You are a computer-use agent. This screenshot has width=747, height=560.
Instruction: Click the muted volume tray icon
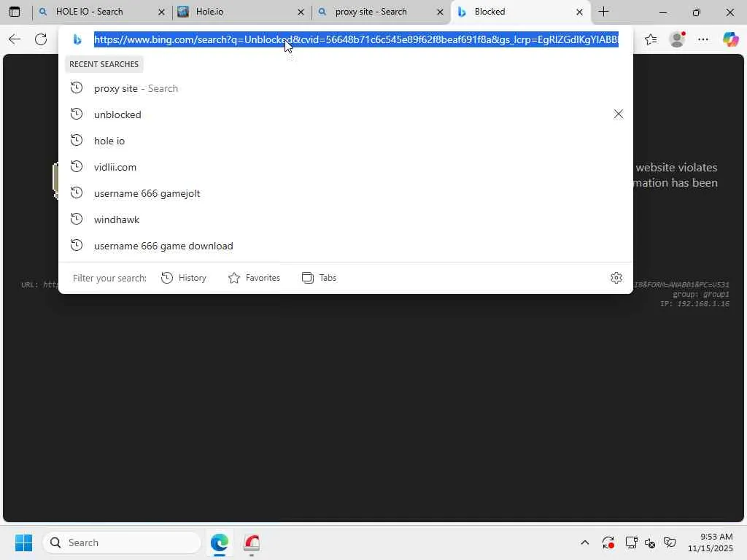pyautogui.click(x=650, y=542)
